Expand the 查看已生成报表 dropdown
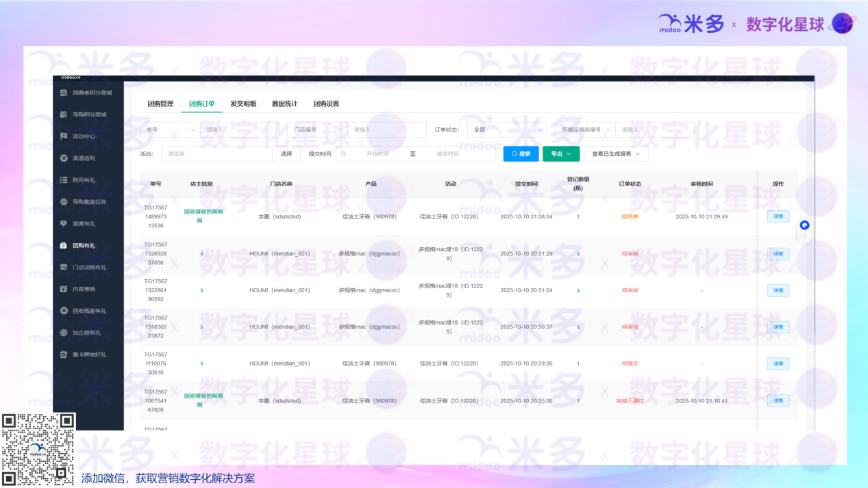Viewport: 868px width, 488px height. (616, 154)
